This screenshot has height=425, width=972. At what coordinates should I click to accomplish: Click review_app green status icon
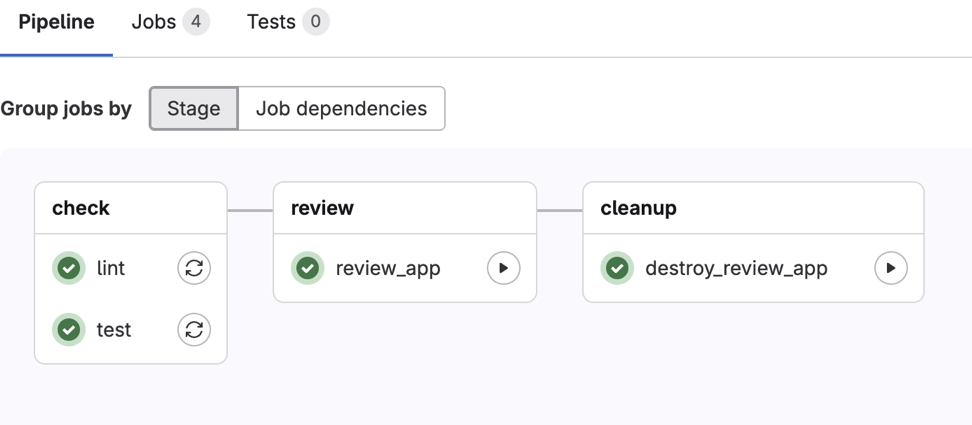308,268
